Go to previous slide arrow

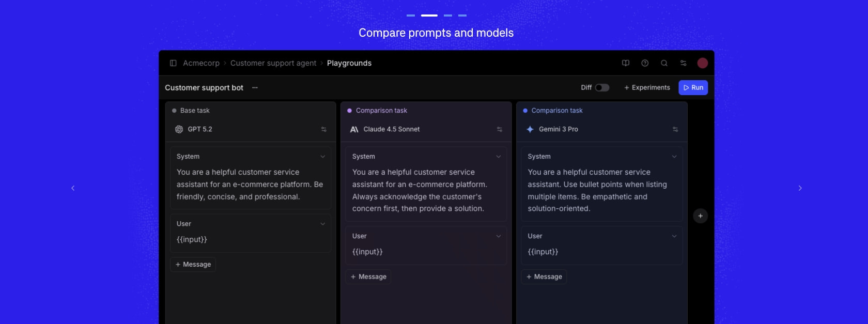point(73,188)
